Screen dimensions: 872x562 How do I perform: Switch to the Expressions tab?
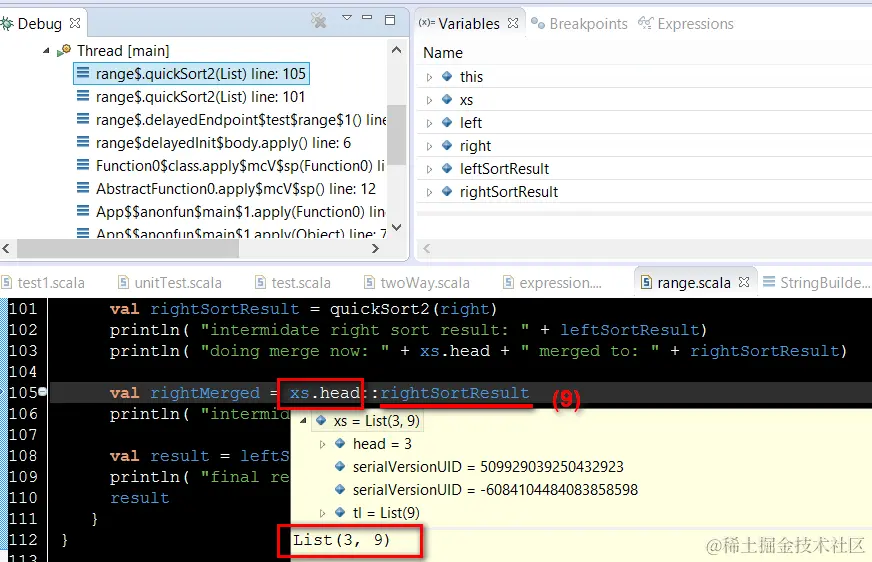click(x=686, y=24)
